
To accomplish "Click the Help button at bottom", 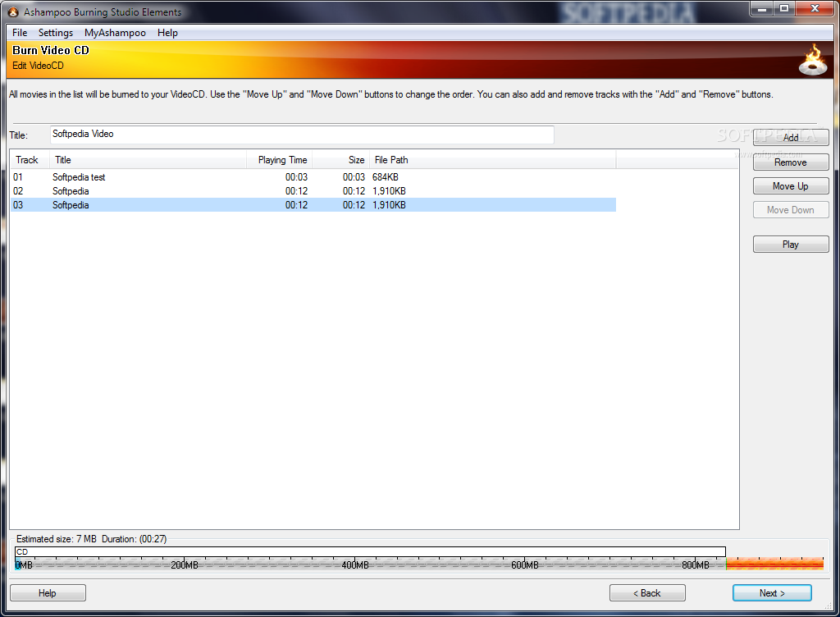I will pyautogui.click(x=48, y=593).
